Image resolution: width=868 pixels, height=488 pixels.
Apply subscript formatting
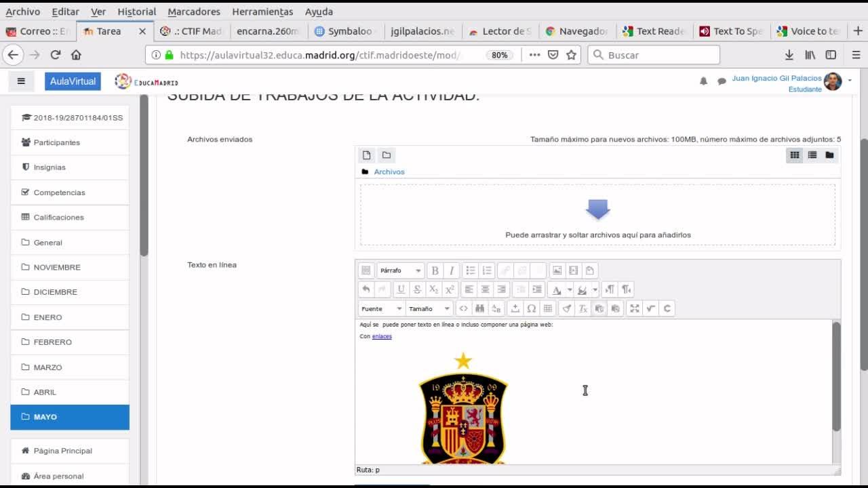(x=434, y=289)
